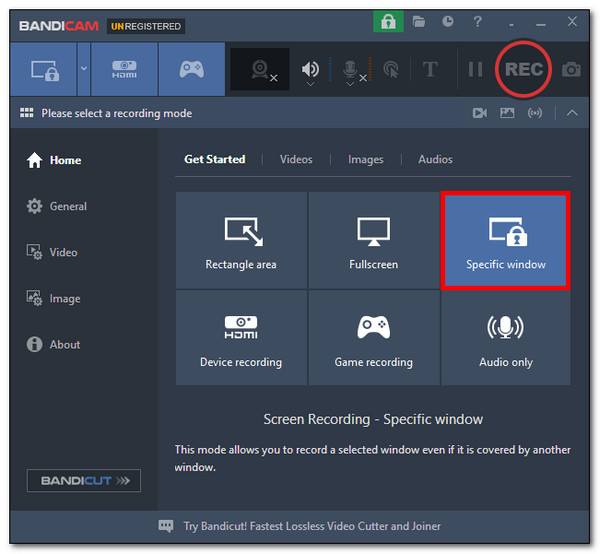Take a screenshot with the camera icon

click(x=571, y=69)
